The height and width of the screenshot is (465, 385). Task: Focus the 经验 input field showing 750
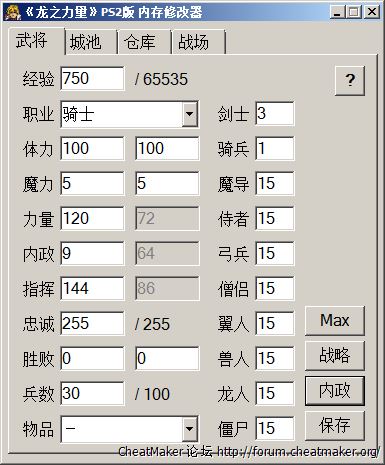(x=92, y=79)
